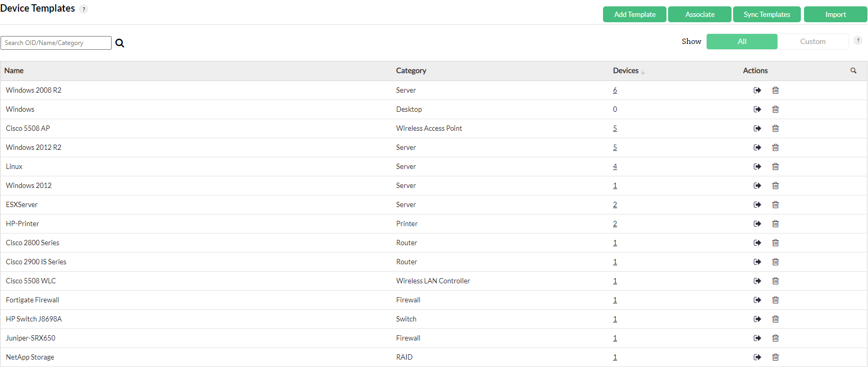Delete the HP Switch J8698A template
The width and height of the screenshot is (868, 367).
click(775, 319)
